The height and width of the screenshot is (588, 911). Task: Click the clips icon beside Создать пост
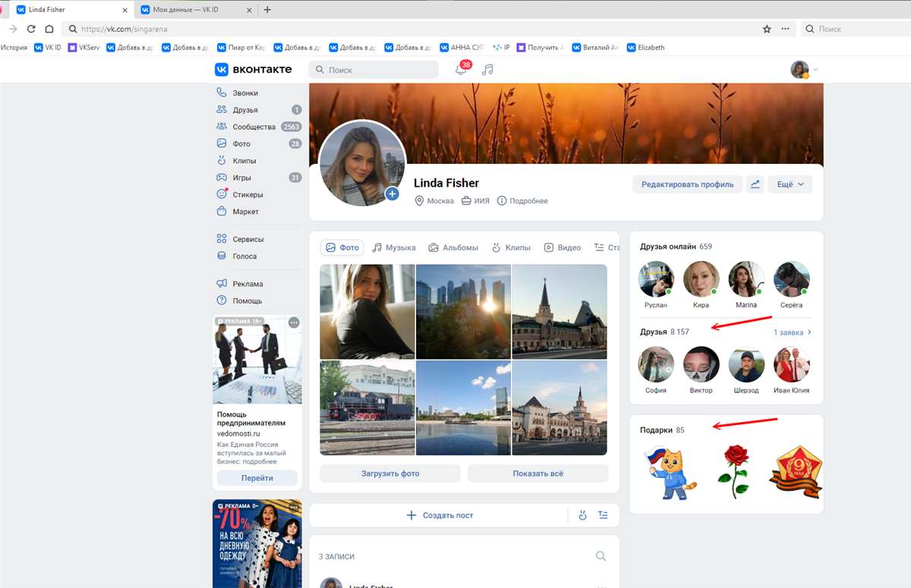(x=583, y=515)
